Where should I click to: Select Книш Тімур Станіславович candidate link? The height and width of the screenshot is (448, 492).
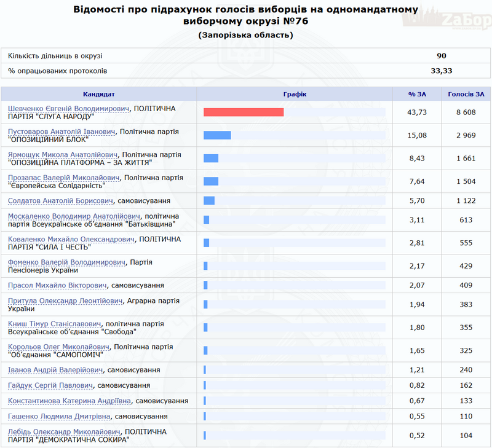(54, 324)
